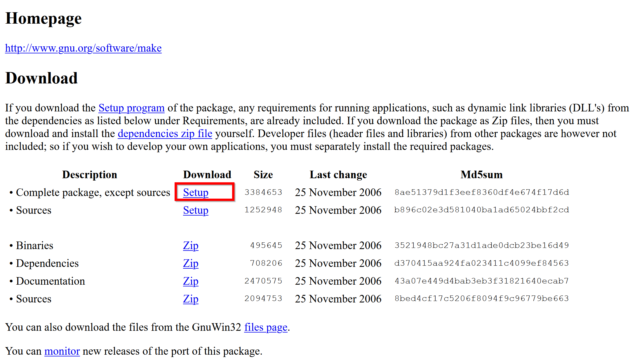Click the size value 3384653

coord(263,192)
